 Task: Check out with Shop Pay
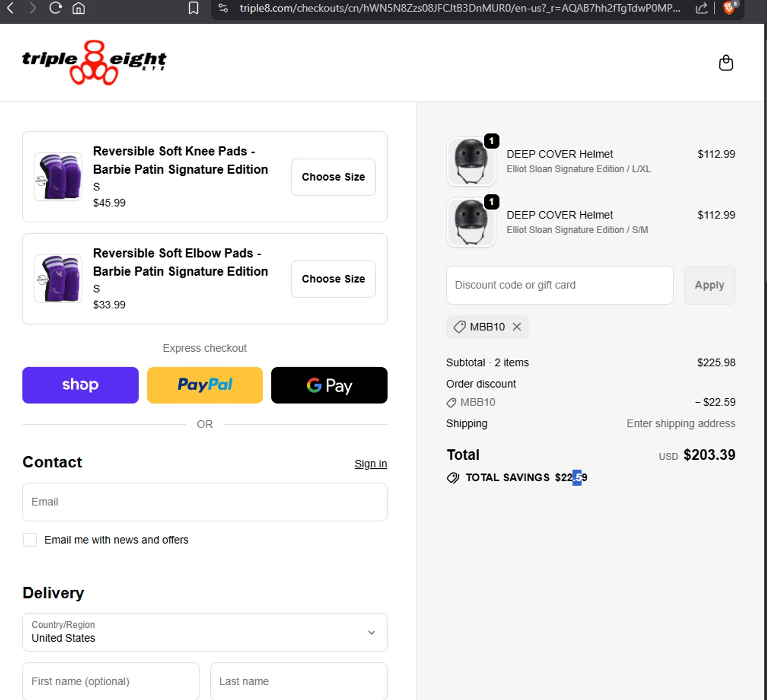[80, 385]
